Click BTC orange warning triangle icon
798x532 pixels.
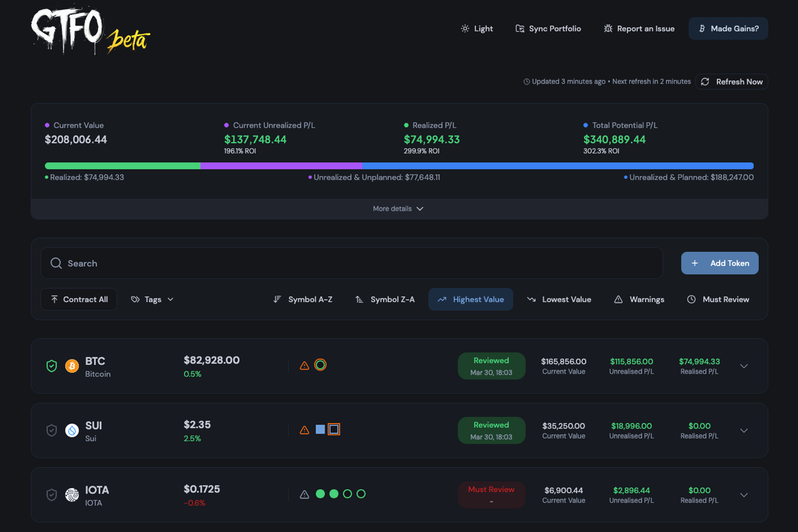[304, 365]
